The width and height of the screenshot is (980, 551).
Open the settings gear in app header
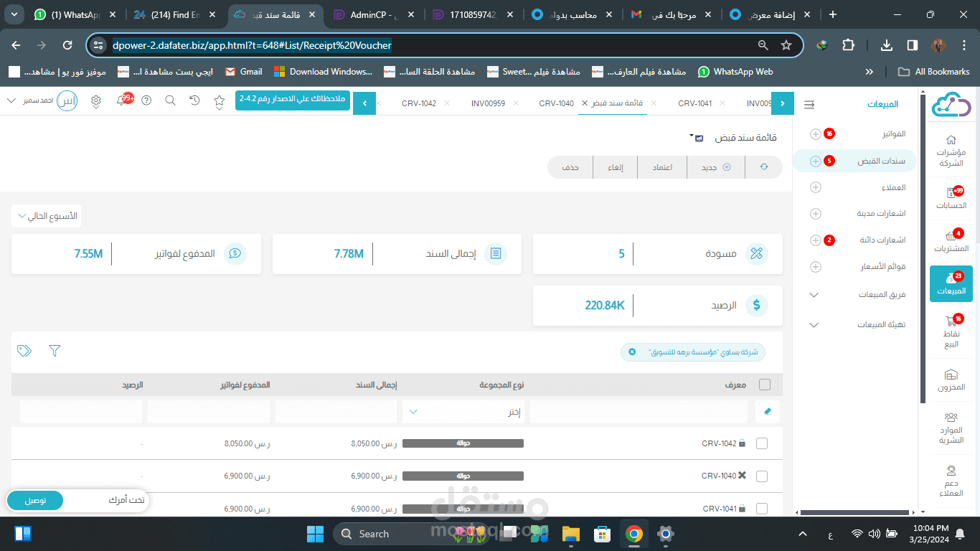tap(96, 101)
